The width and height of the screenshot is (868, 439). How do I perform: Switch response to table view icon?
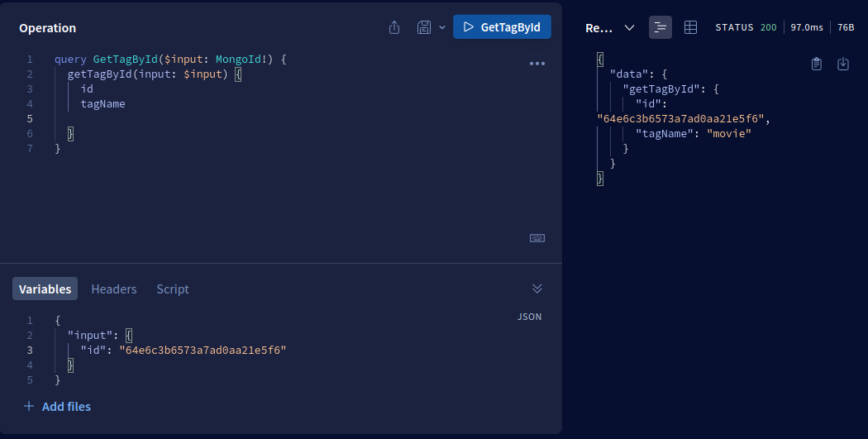[690, 27]
